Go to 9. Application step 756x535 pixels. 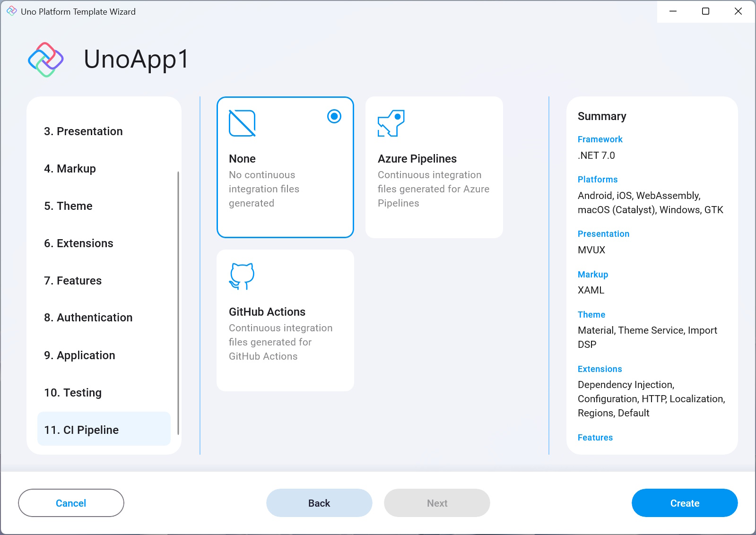point(104,355)
